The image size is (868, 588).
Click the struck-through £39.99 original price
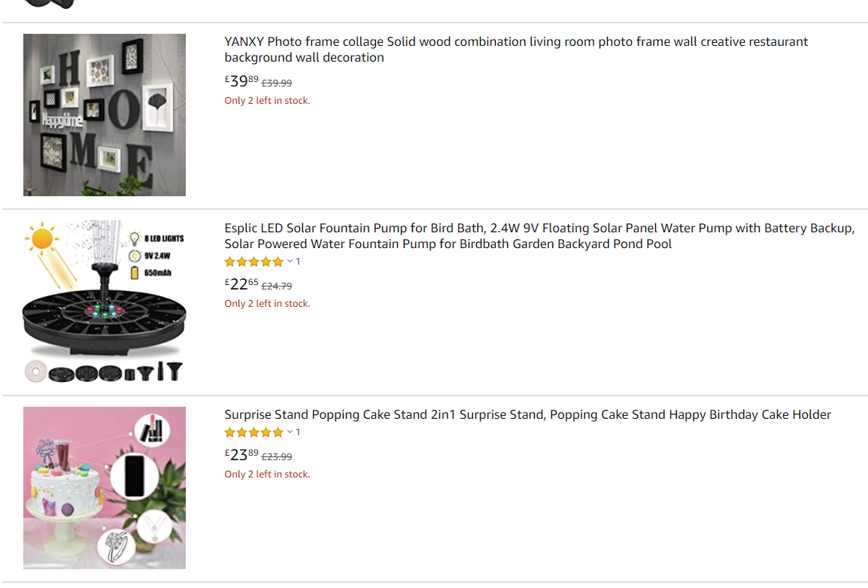(x=277, y=83)
